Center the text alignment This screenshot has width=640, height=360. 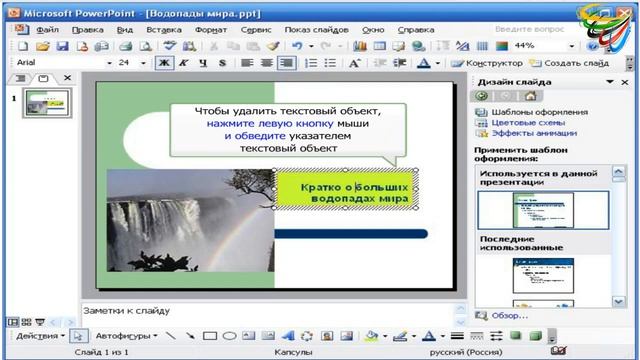point(267,63)
